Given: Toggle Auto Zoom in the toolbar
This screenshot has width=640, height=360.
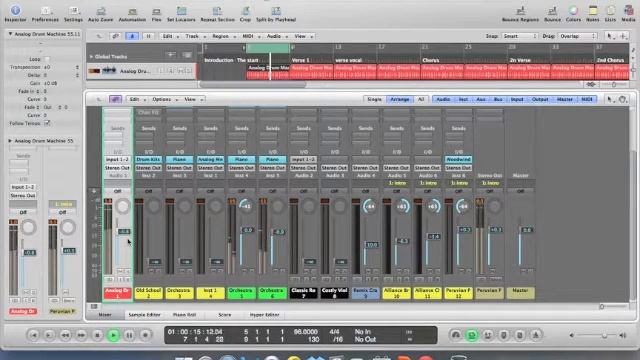Looking at the screenshot, I should tap(100, 13).
